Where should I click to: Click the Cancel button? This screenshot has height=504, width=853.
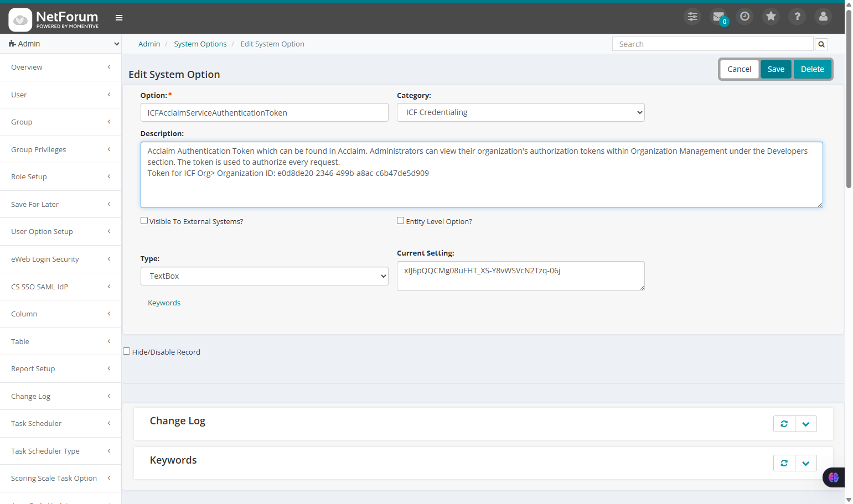point(739,69)
